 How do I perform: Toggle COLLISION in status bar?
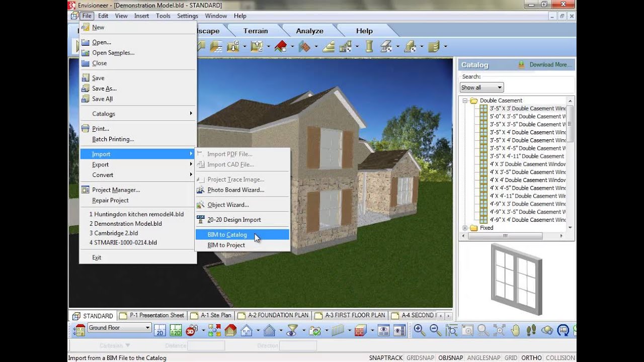(x=560, y=358)
